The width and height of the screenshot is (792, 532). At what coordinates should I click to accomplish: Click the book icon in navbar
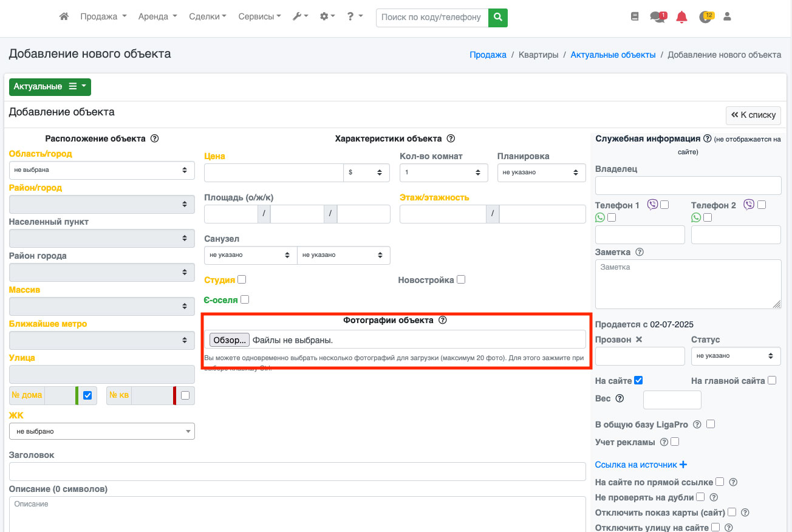click(635, 17)
